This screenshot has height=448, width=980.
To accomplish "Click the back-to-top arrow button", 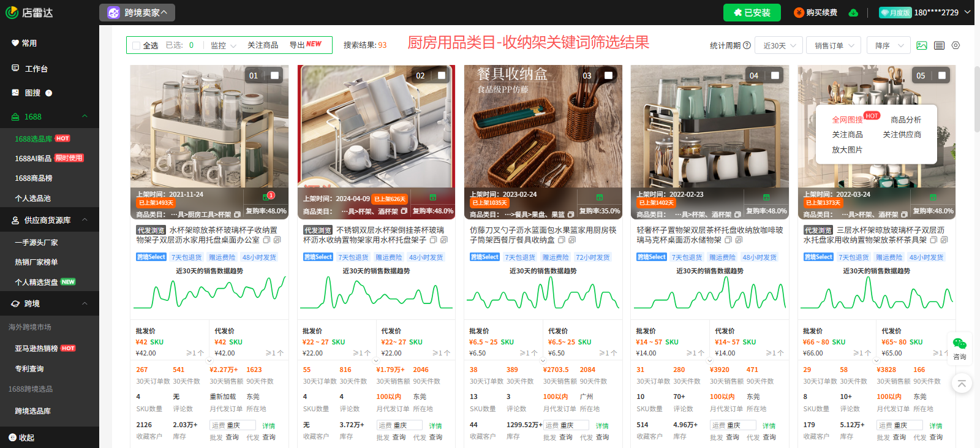I will pyautogui.click(x=961, y=384).
